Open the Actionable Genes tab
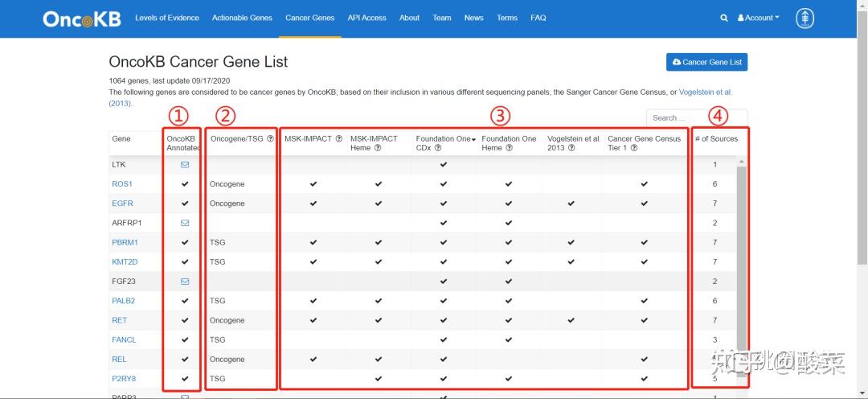The height and width of the screenshot is (399, 868). (242, 18)
